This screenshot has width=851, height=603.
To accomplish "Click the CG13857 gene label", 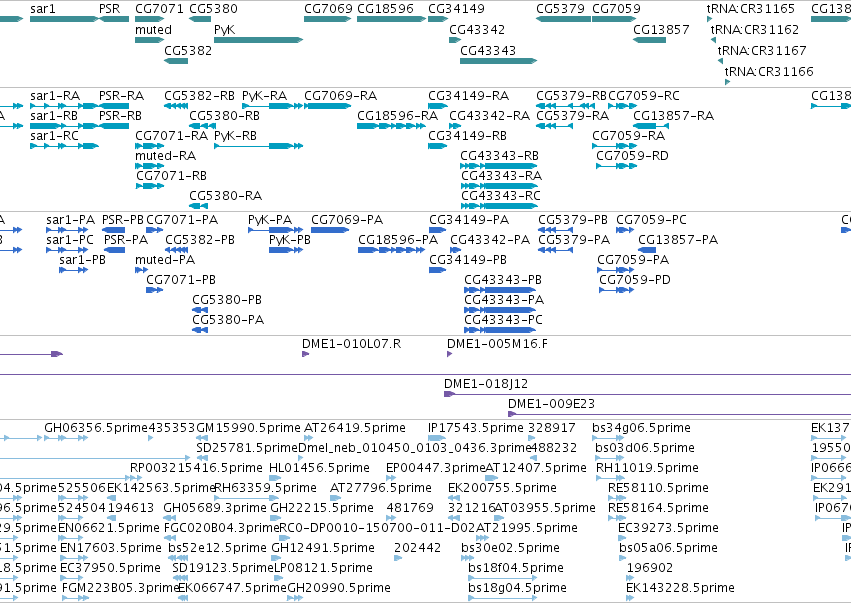I will [x=661, y=30].
